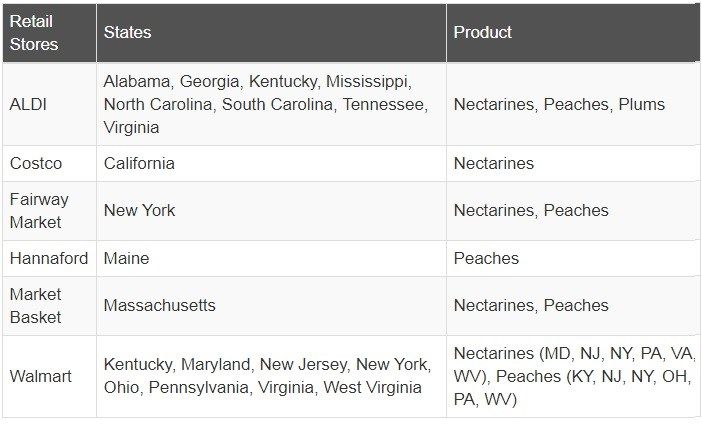This screenshot has width=702, height=424.
Task: Select the California state cell
Action: click(139, 163)
